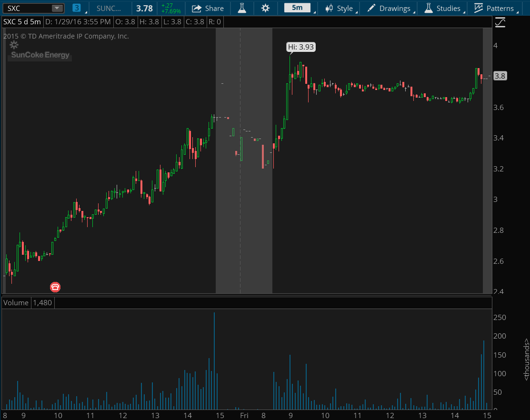
Task: Click the blue number 3 link icon
Action: (77, 8)
